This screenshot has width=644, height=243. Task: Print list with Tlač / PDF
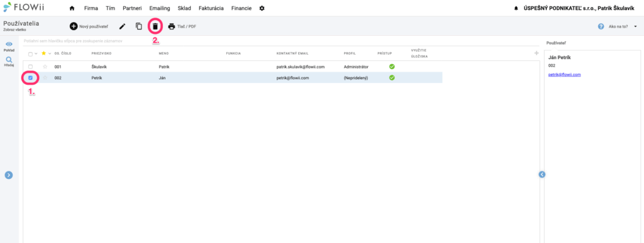[x=182, y=26]
